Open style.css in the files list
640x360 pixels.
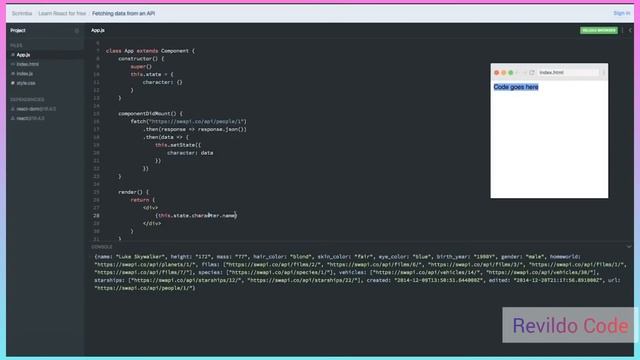point(26,83)
